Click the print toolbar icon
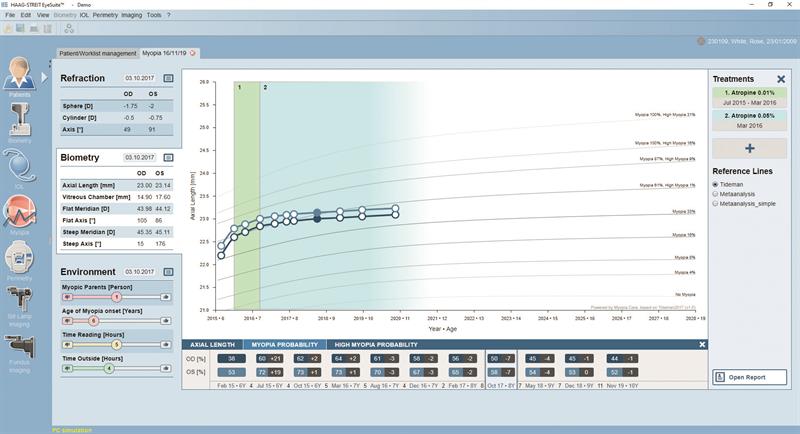 coord(34,29)
